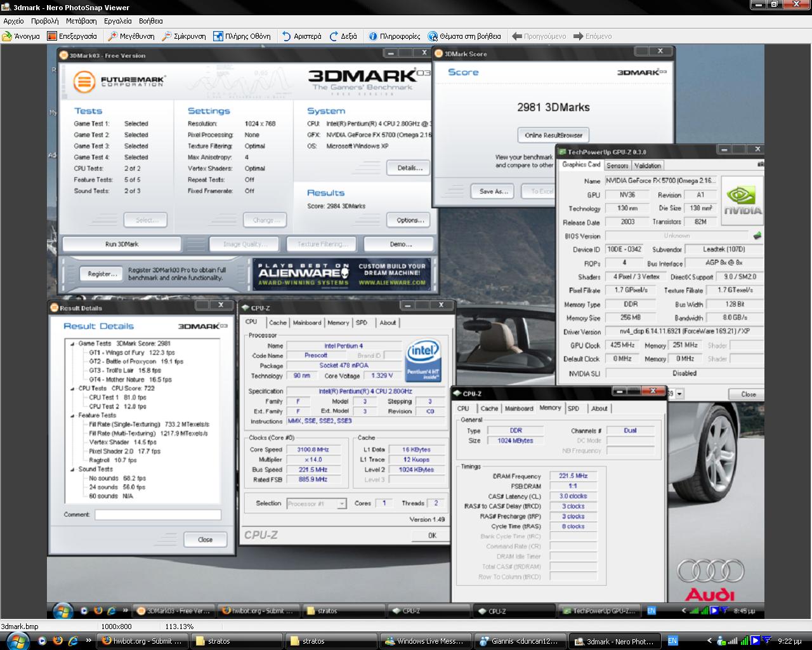
Task: Expand the quick launch overflow chevron
Action: (x=88, y=641)
